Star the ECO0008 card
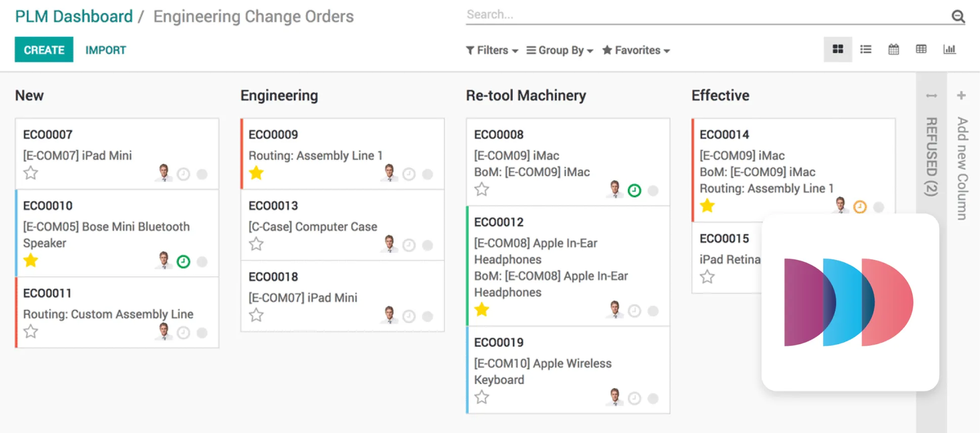Viewport: 980px width, 433px height. [482, 189]
